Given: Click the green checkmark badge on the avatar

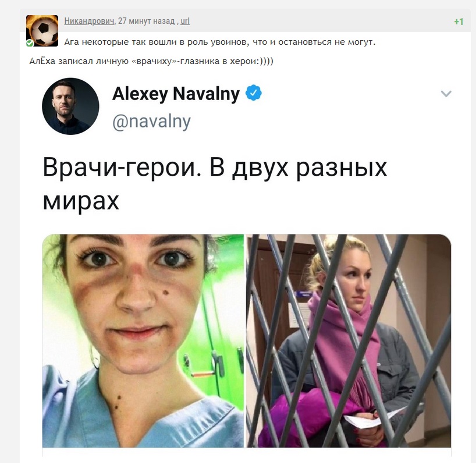Looking at the screenshot, I should click(30, 44).
